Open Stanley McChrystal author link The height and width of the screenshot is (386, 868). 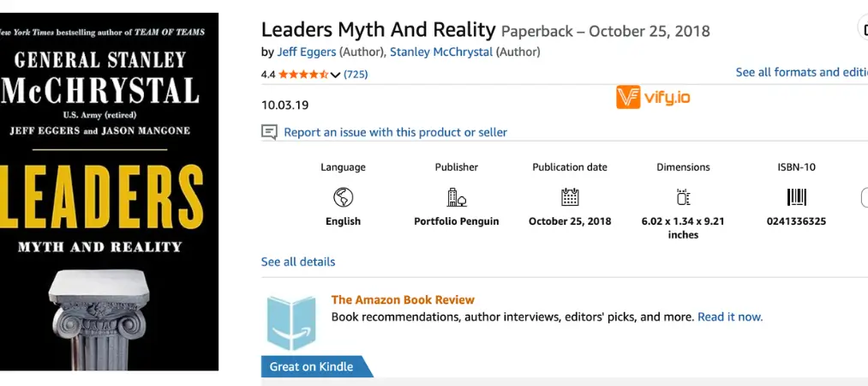click(441, 51)
